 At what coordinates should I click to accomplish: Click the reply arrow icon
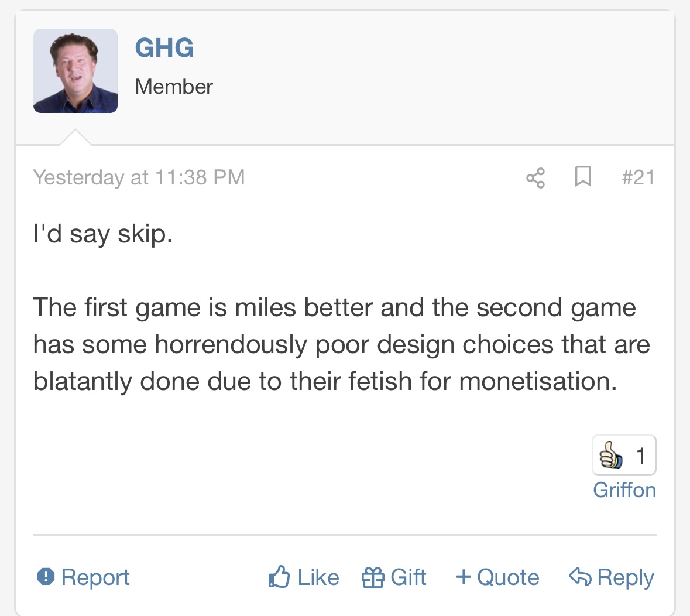[x=581, y=576]
